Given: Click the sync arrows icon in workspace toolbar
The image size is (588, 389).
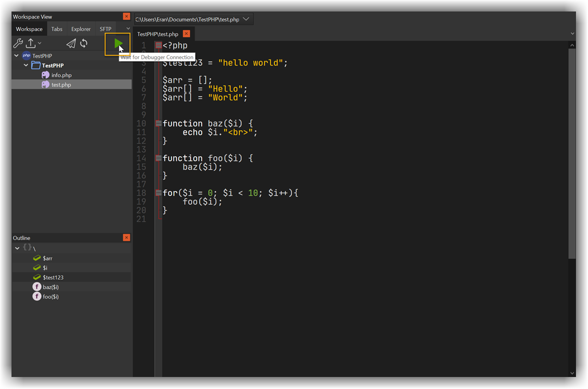Looking at the screenshot, I should 84,43.
